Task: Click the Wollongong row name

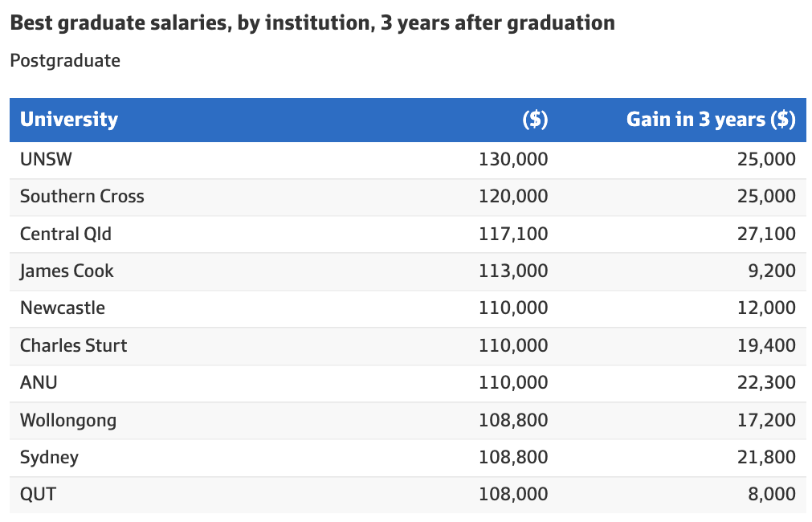Action: pyautogui.click(x=68, y=420)
